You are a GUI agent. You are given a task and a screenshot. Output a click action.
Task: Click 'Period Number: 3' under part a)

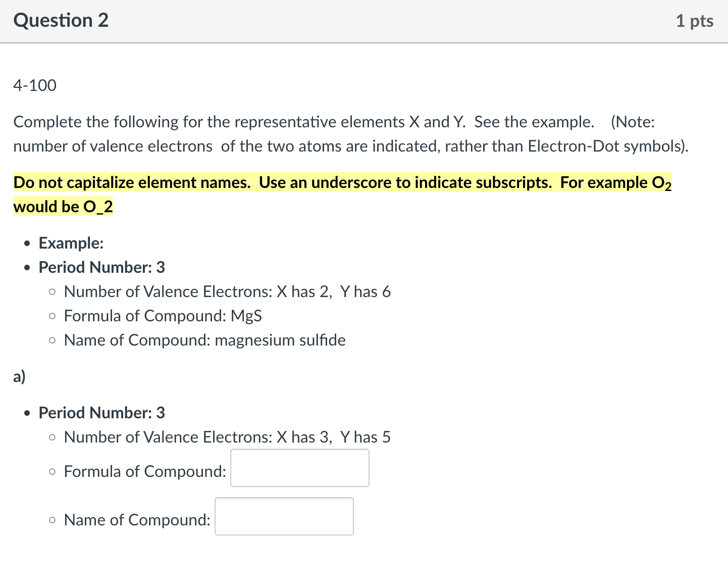point(102,413)
